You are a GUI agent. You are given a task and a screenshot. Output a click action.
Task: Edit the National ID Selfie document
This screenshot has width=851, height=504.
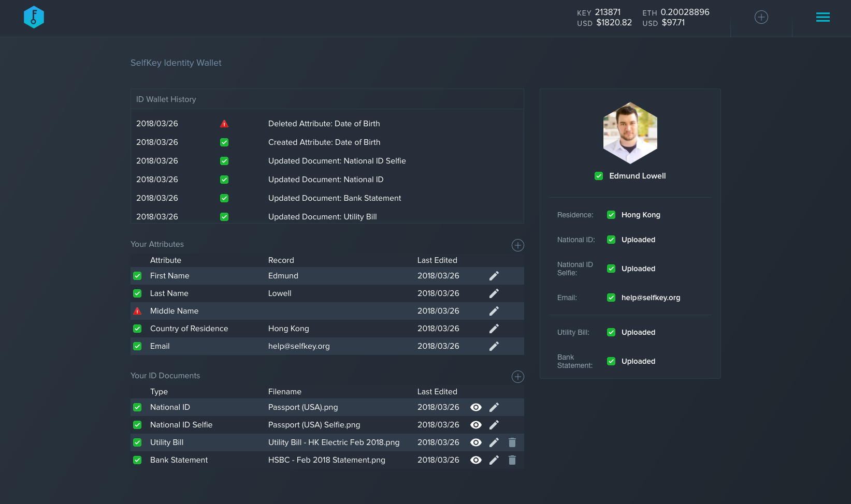(x=494, y=425)
